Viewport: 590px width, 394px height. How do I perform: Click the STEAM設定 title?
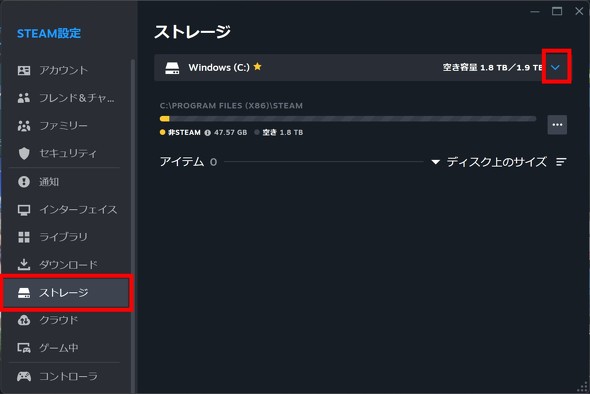(x=49, y=33)
